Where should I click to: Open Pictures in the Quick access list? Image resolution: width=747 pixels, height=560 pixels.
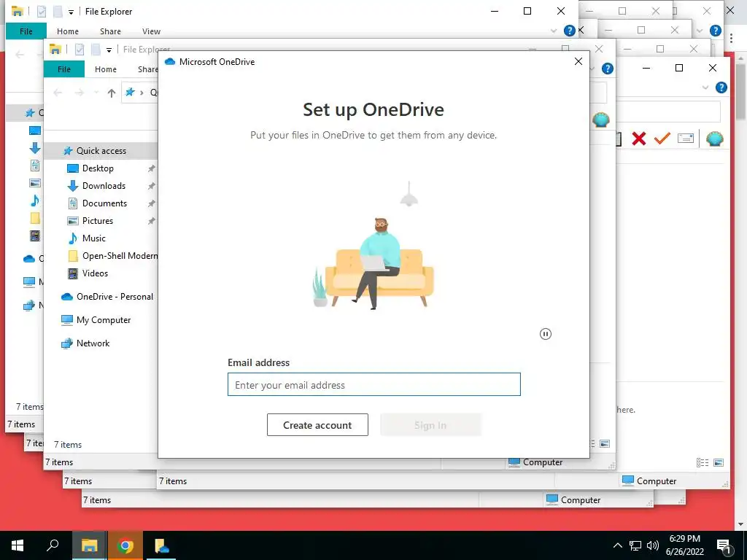point(97,221)
